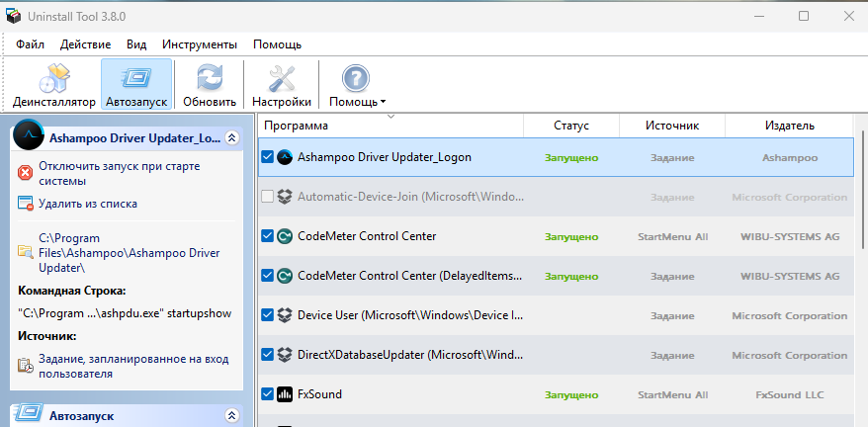Open Настройки from the toolbar
The image size is (868, 427).
(281, 85)
